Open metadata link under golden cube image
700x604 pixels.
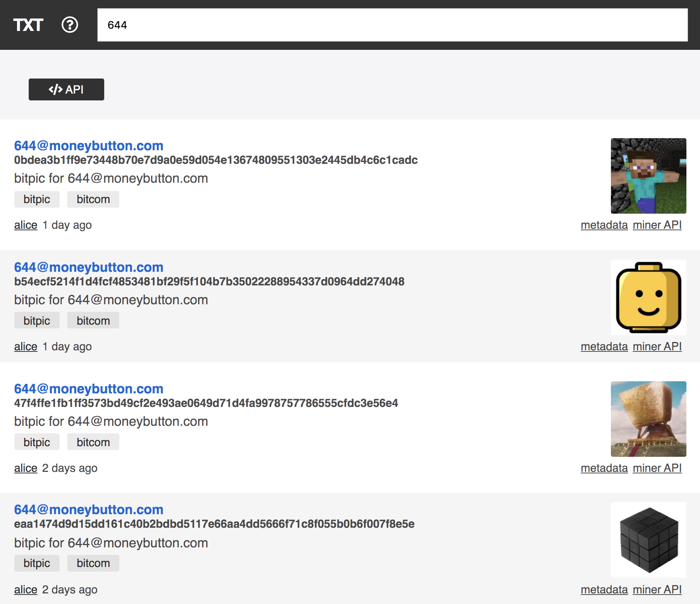(604, 468)
